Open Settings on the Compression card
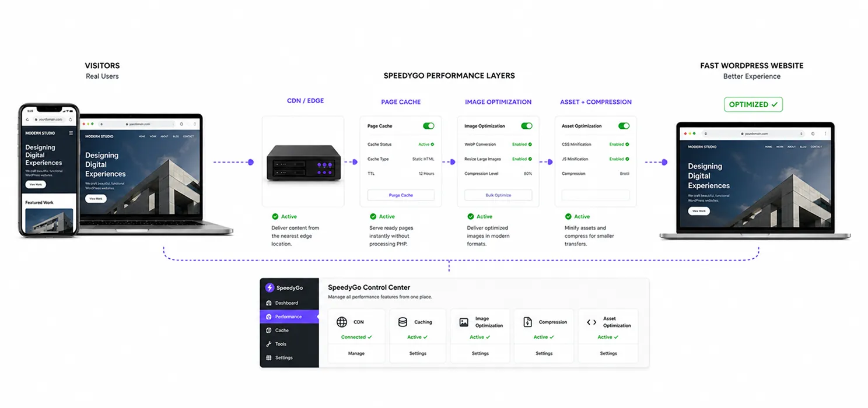Image resolution: width=868 pixels, height=408 pixels. [544, 353]
